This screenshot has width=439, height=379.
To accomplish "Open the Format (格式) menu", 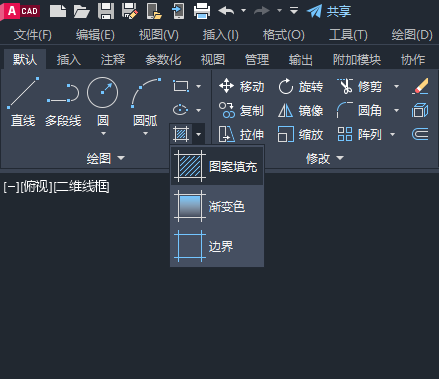I will (284, 35).
